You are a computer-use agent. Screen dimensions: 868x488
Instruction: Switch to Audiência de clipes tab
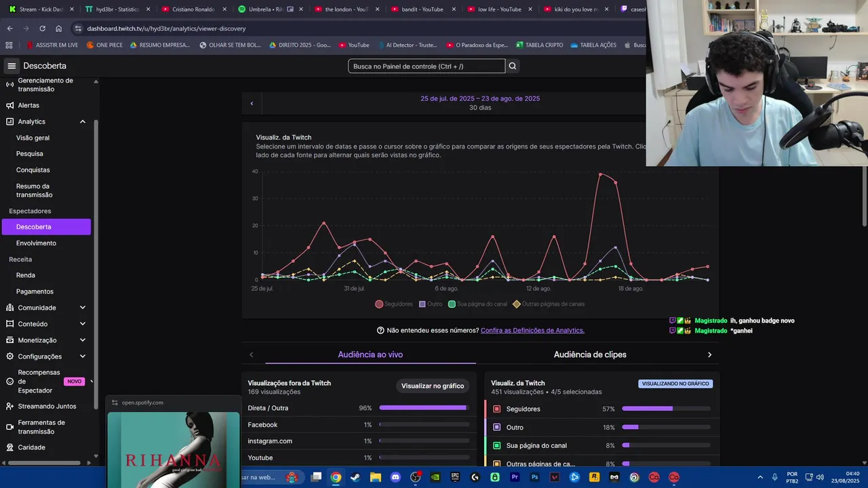click(x=590, y=354)
